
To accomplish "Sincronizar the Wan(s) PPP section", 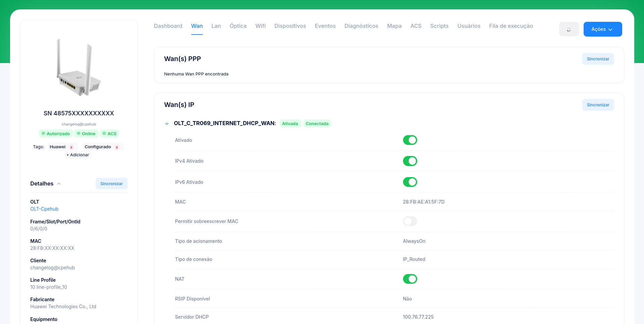I will tap(598, 59).
